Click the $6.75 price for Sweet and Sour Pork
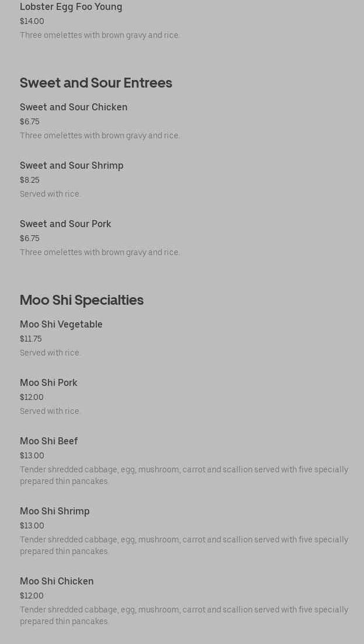364x644 pixels. 30,239
